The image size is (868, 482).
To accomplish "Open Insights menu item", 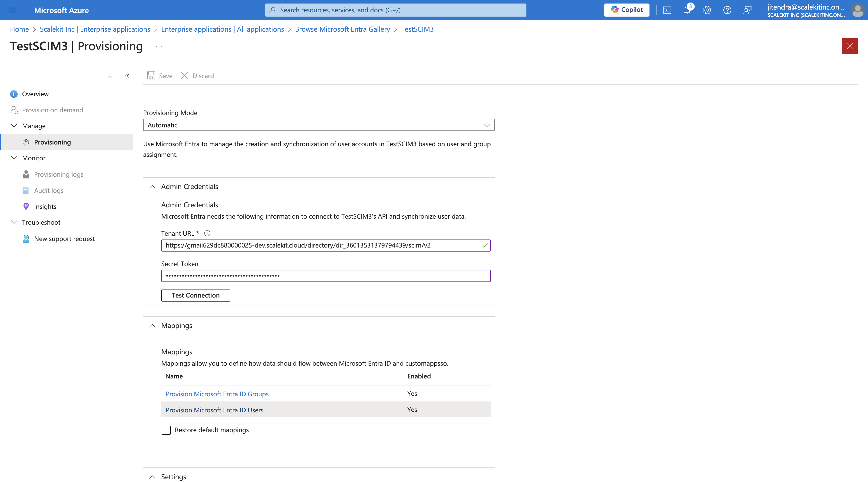I will [x=45, y=206].
